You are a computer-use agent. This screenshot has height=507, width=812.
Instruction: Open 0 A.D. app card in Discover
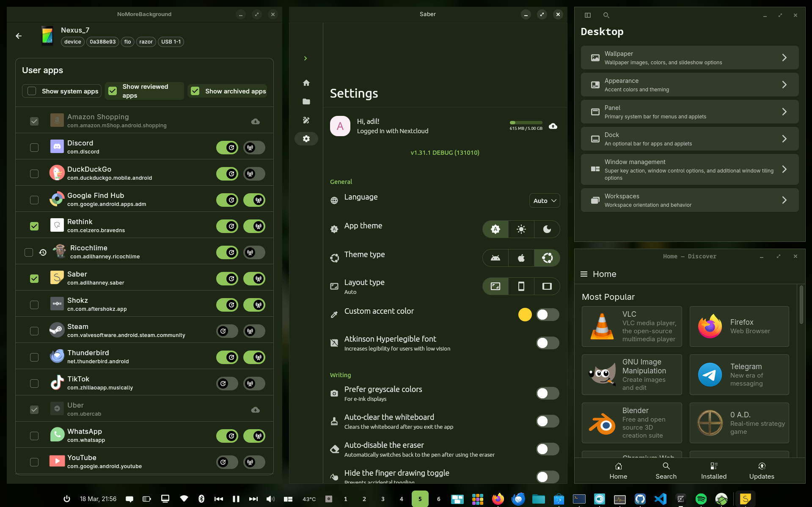(x=739, y=423)
